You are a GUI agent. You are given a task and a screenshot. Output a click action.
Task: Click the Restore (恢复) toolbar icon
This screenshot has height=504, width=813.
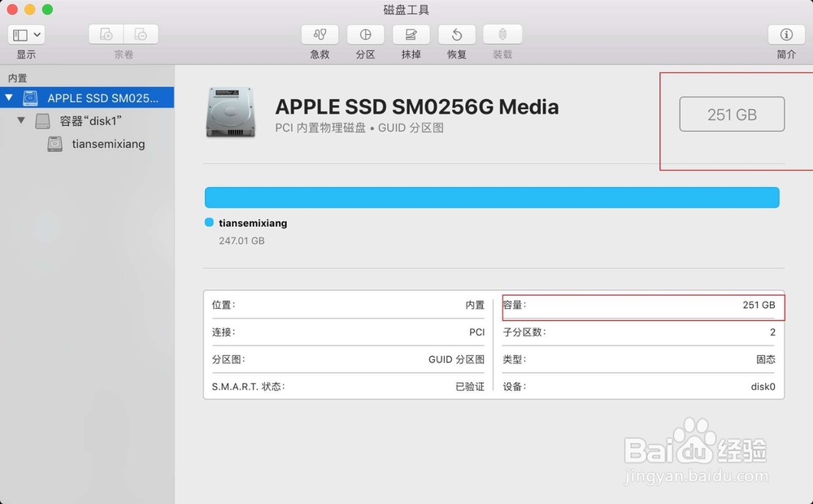coord(457,35)
